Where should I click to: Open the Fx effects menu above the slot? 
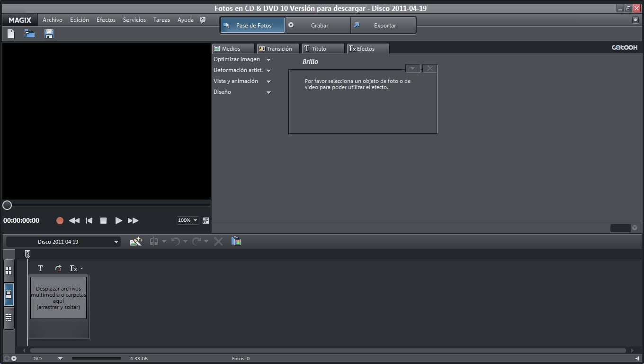click(76, 268)
